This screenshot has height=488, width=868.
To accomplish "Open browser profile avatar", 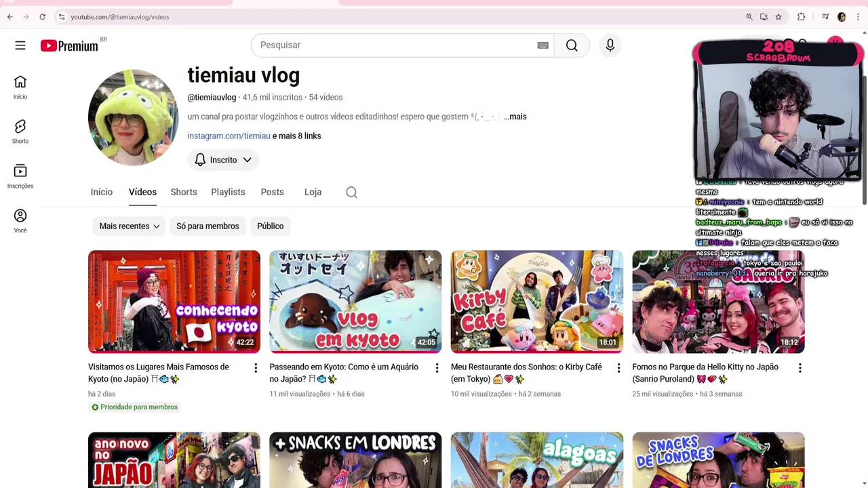I will 842,17.
